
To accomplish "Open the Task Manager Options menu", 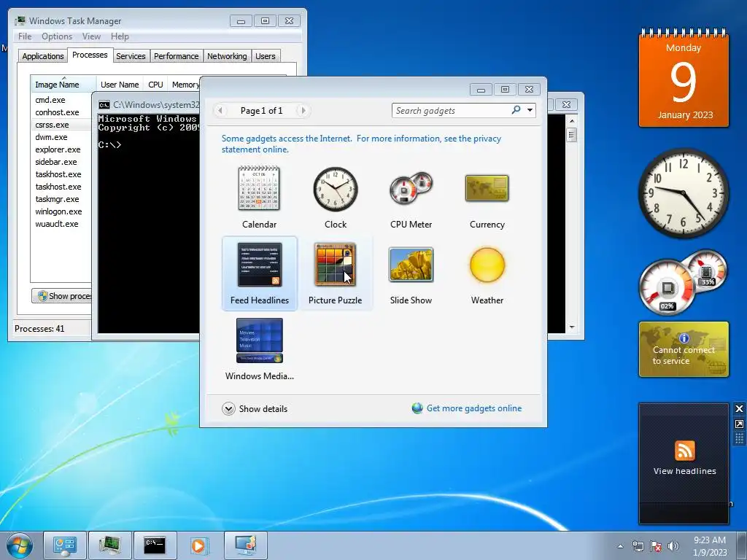I will click(x=57, y=36).
